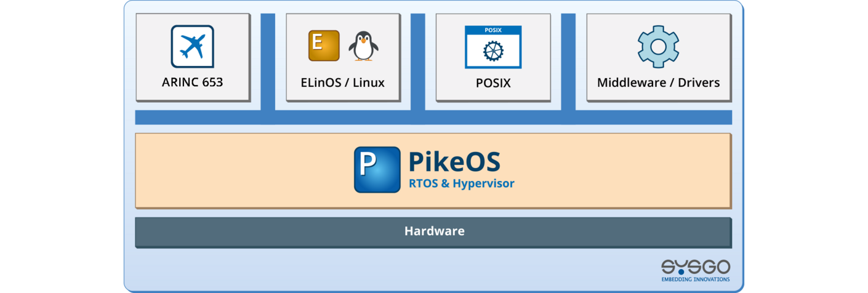Screen dimensions: 868x293
Task: Click the Linux penguin icon
Action: 363,46
